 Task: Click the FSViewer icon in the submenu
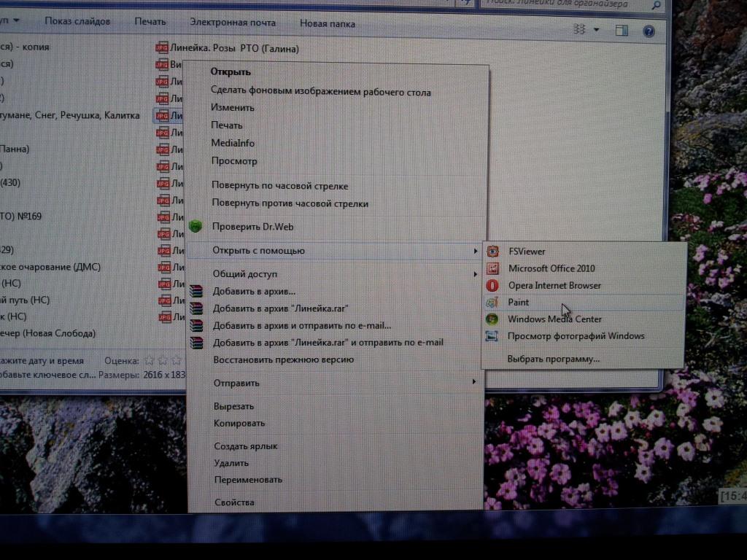493,252
